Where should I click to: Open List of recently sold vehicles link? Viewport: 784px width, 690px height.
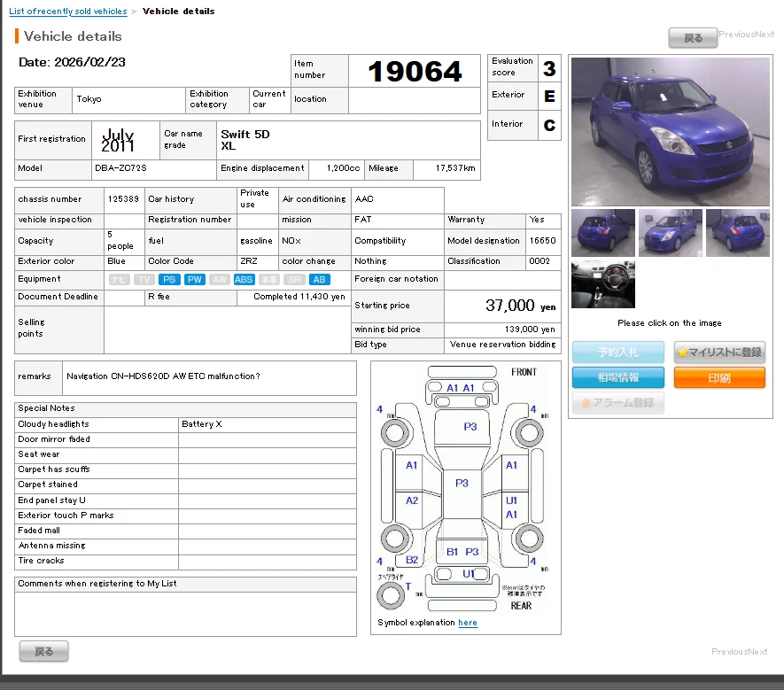point(68,11)
